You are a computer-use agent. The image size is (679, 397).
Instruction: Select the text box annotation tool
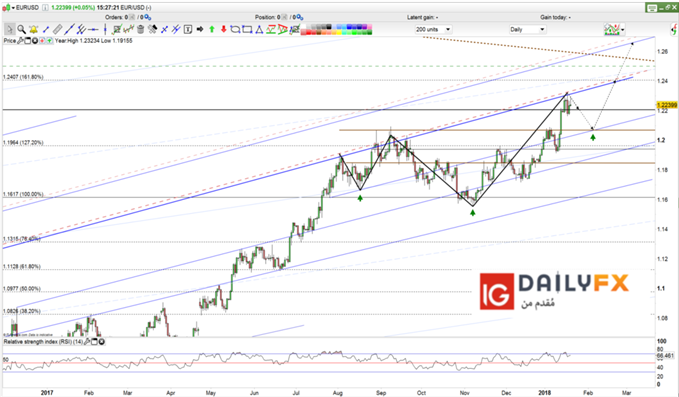click(188, 29)
